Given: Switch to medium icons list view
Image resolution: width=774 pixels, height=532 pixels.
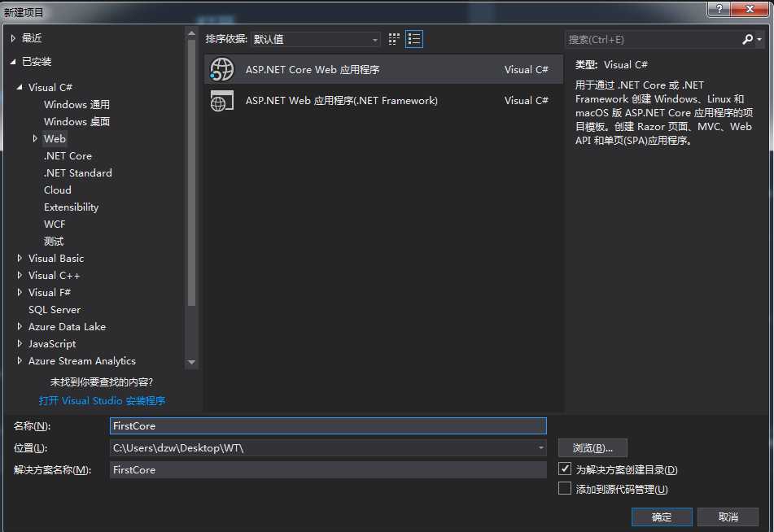Looking at the screenshot, I should (x=414, y=39).
